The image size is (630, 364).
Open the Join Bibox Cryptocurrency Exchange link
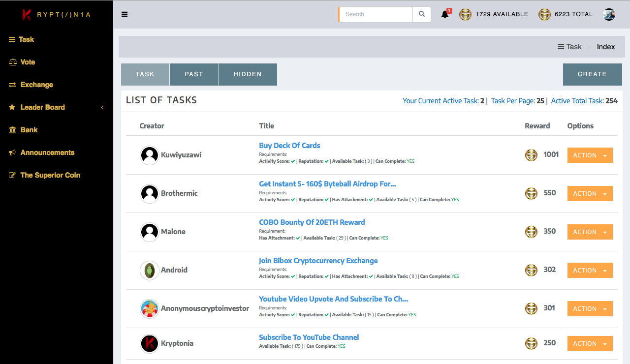[318, 261]
